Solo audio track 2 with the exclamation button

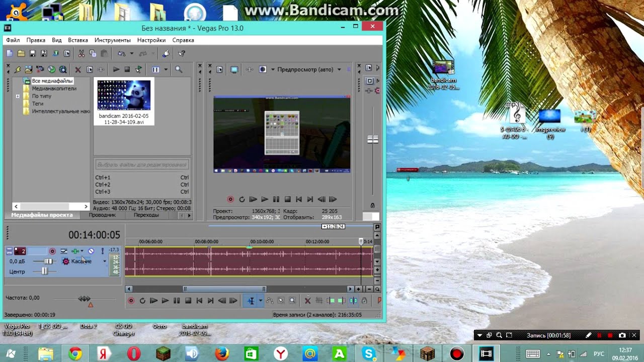pyautogui.click(x=103, y=251)
